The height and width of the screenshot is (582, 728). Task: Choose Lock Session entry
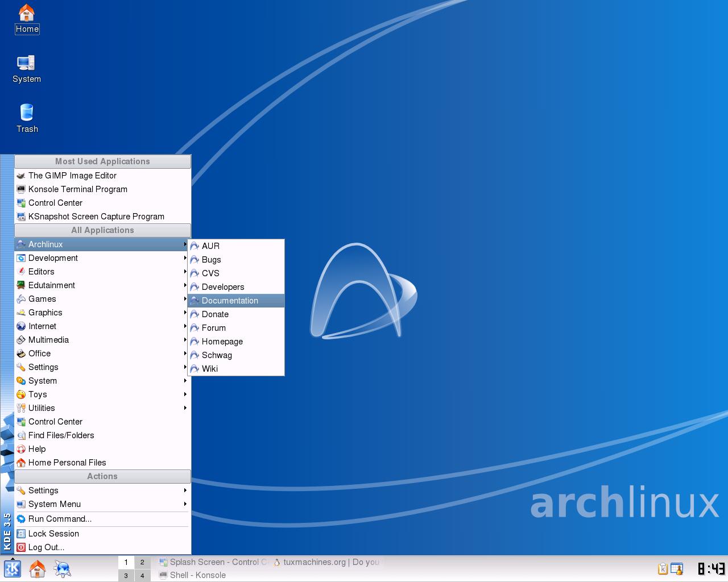pyautogui.click(x=102, y=534)
